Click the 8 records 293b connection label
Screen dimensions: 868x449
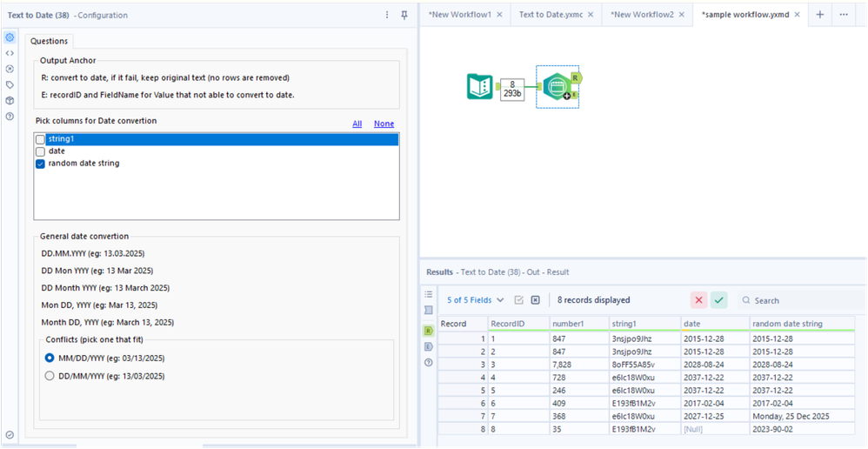click(x=512, y=89)
